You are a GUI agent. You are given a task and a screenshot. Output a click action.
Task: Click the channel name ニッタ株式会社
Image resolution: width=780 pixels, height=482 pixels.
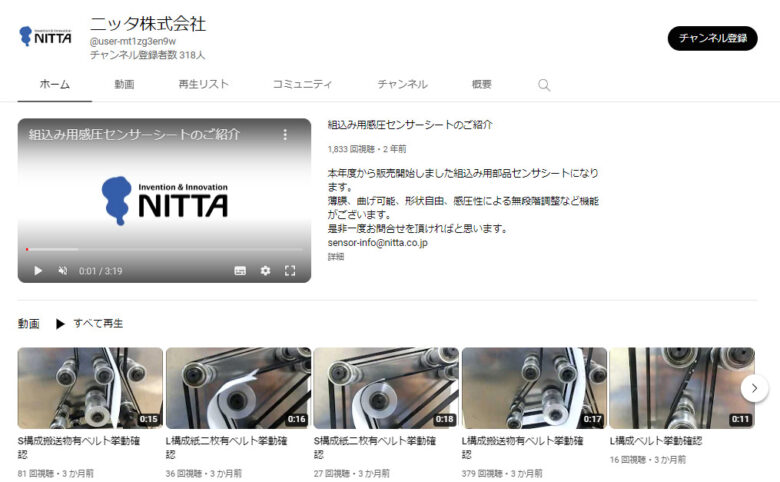click(x=148, y=24)
